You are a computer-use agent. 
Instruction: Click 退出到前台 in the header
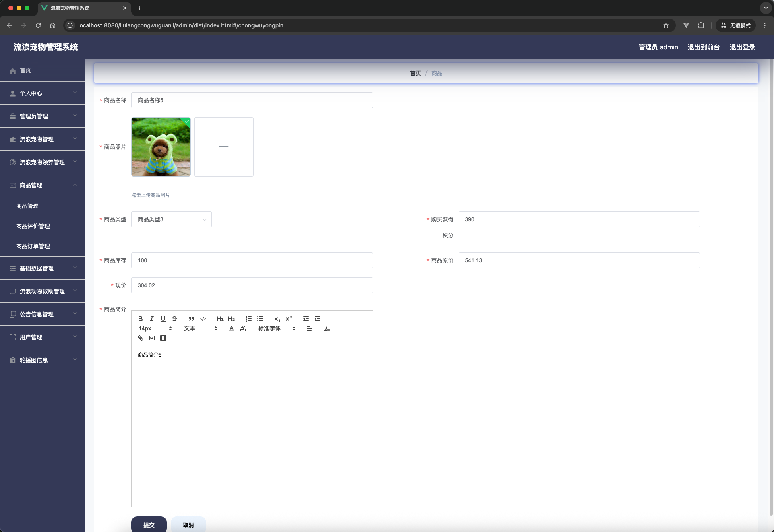click(704, 47)
